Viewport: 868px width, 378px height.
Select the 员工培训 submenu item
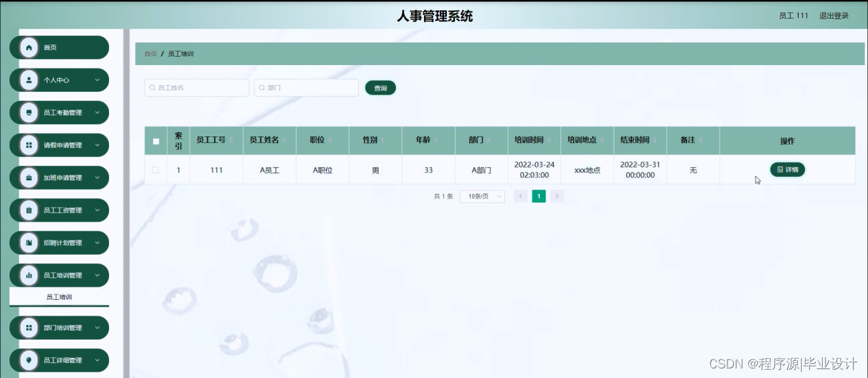click(59, 297)
